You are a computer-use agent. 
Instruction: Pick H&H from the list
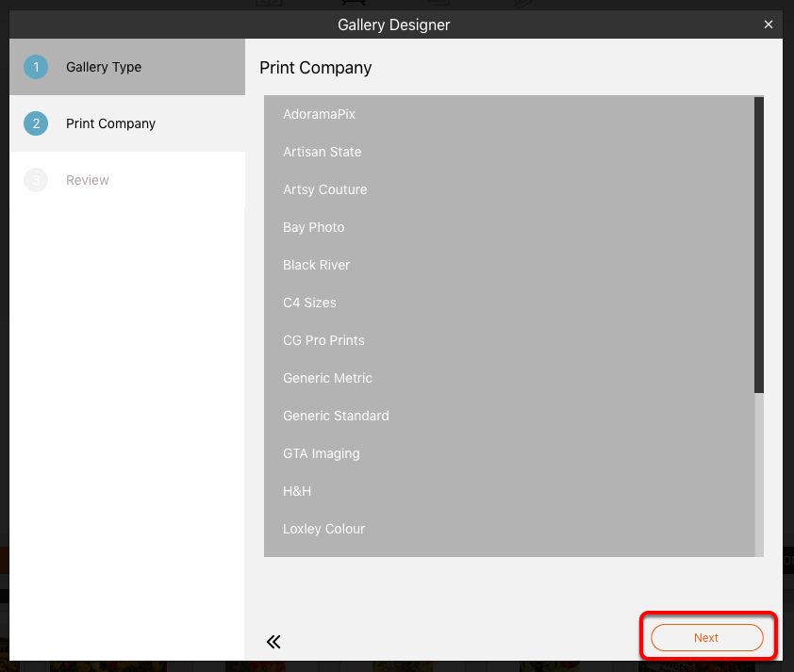tap(509, 491)
